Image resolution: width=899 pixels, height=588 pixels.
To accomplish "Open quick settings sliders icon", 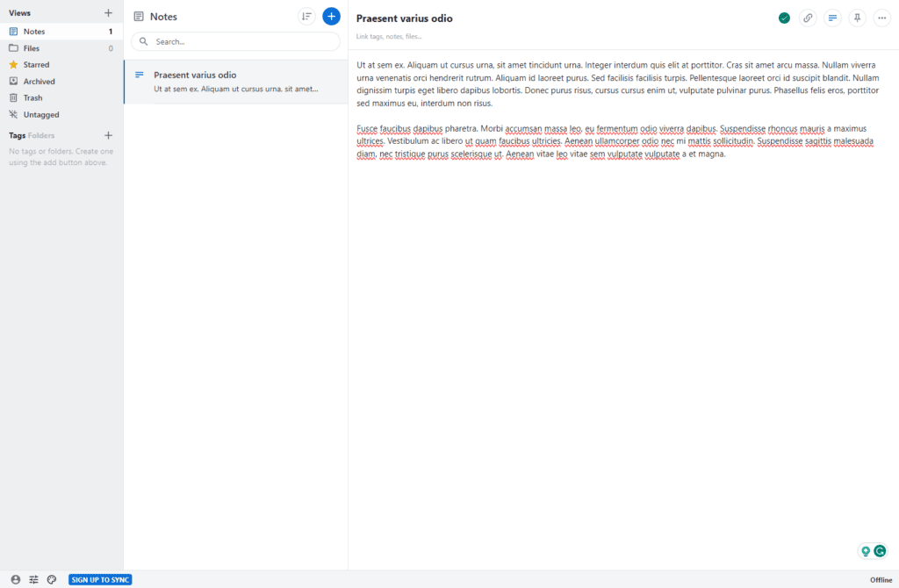I will click(x=33, y=579).
